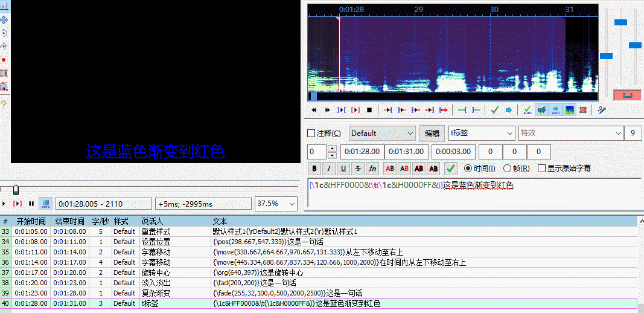This screenshot has width=644, height=313.
Task: Click the video seek bar handle
Action: click(x=16, y=189)
